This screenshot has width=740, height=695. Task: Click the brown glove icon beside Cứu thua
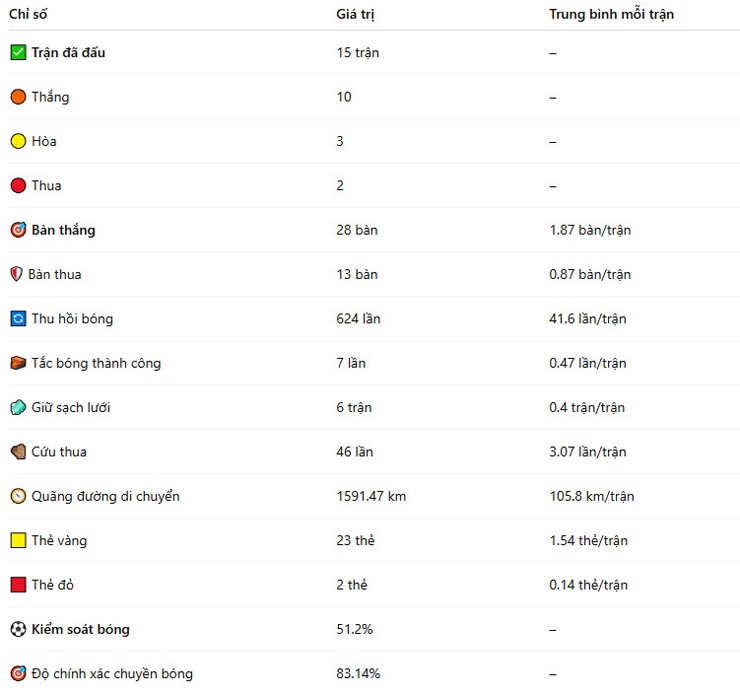(x=18, y=452)
